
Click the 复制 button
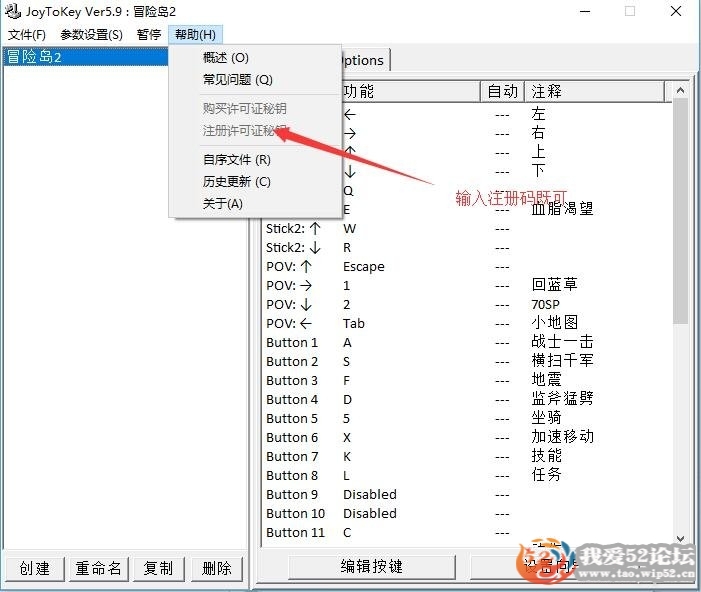coord(158,569)
